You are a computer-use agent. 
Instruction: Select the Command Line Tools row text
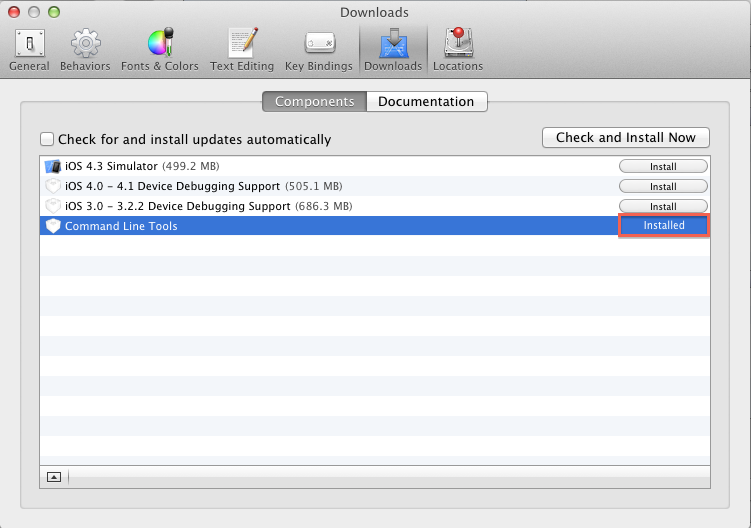click(121, 226)
